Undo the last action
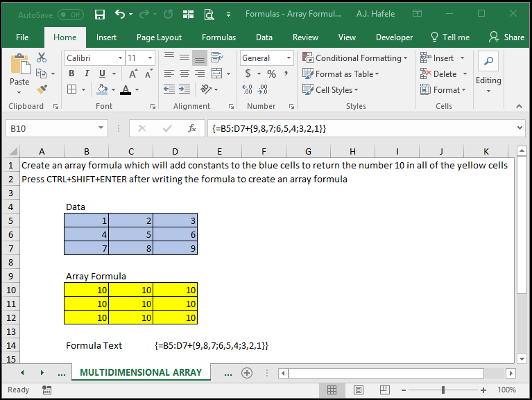 pos(119,14)
